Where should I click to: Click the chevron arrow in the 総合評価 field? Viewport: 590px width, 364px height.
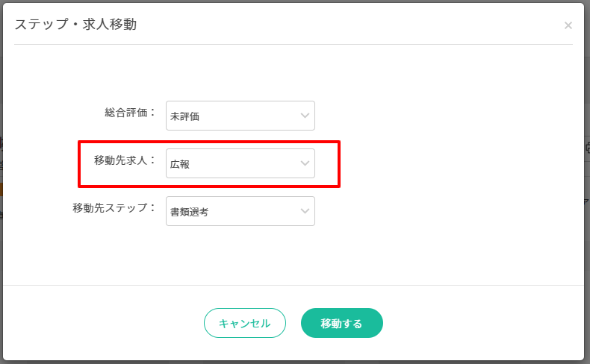305,116
